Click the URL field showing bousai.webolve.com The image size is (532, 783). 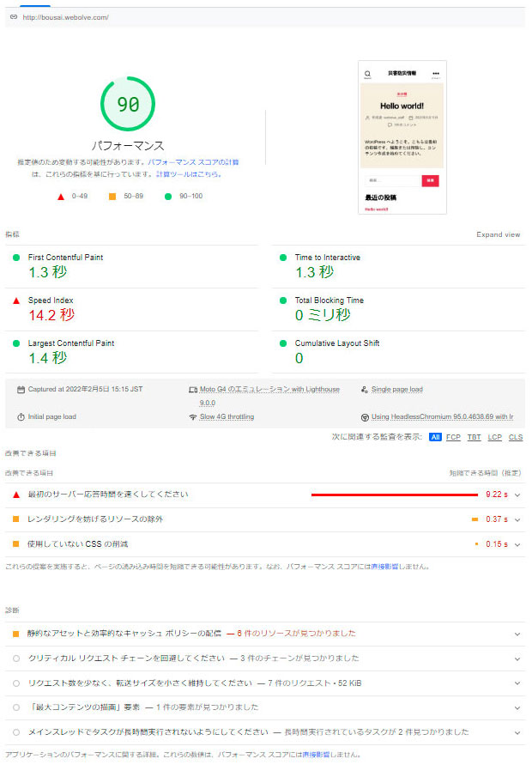[x=265, y=17]
